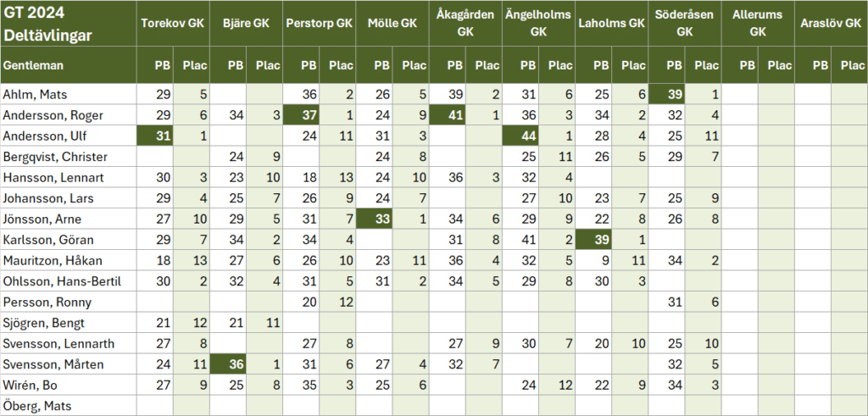The height and width of the screenshot is (416, 868).
Task: Select the Torekov GK column header
Action: click(x=173, y=24)
